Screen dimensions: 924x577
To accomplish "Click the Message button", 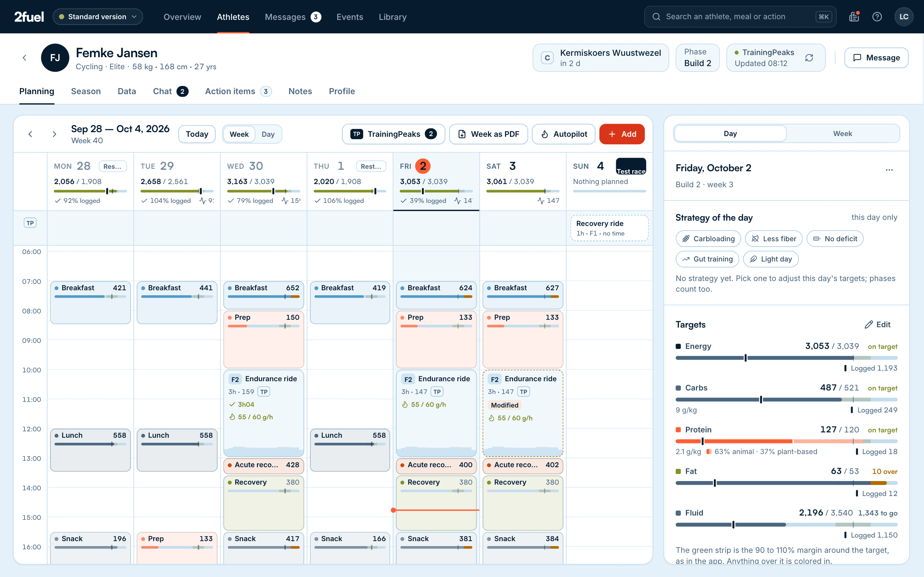I will pos(876,58).
